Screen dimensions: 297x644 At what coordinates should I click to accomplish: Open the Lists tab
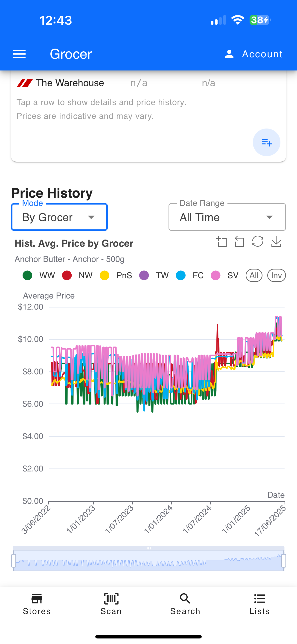(x=259, y=603)
